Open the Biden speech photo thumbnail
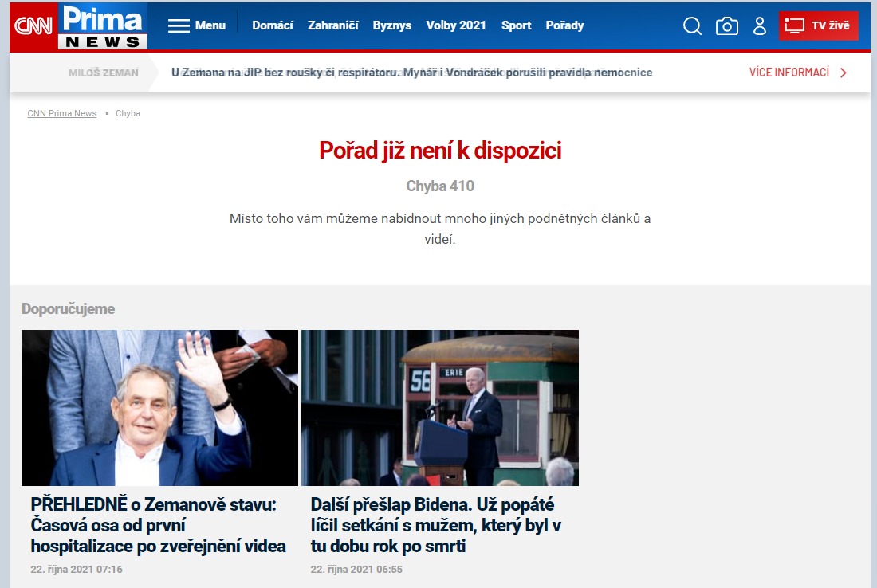 tap(440, 407)
